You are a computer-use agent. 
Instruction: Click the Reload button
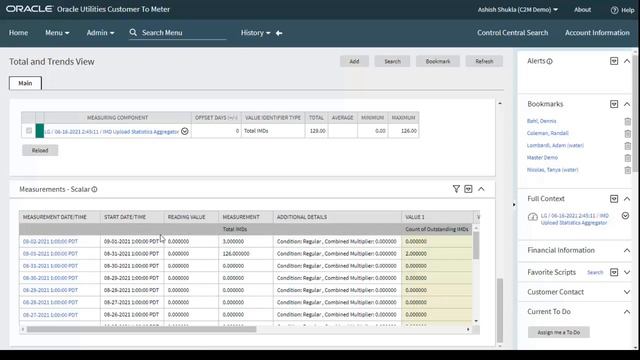tap(40, 150)
